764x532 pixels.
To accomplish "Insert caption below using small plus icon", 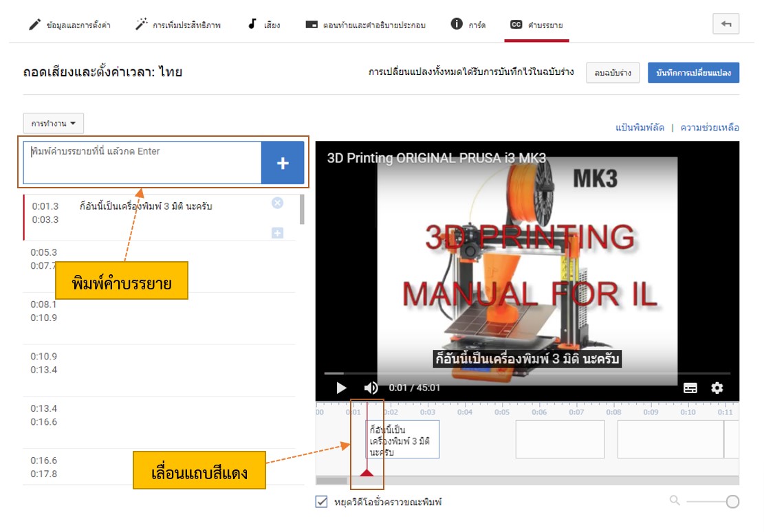I will (x=277, y=233).
